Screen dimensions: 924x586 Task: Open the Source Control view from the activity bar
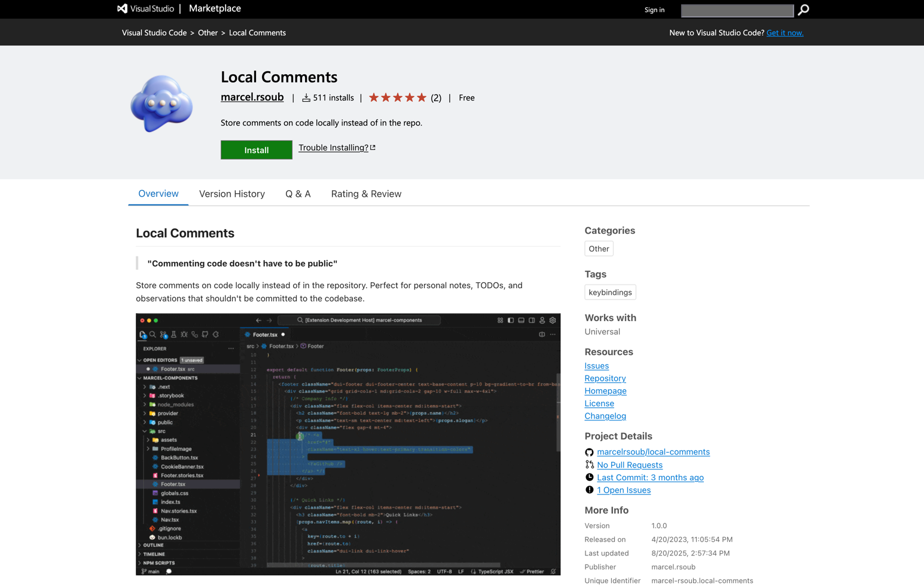163,334
